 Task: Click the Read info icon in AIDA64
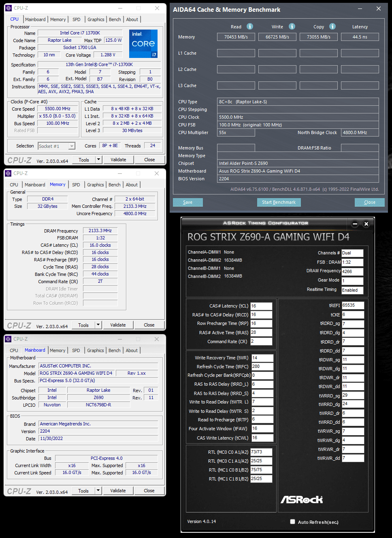(250, 26)
